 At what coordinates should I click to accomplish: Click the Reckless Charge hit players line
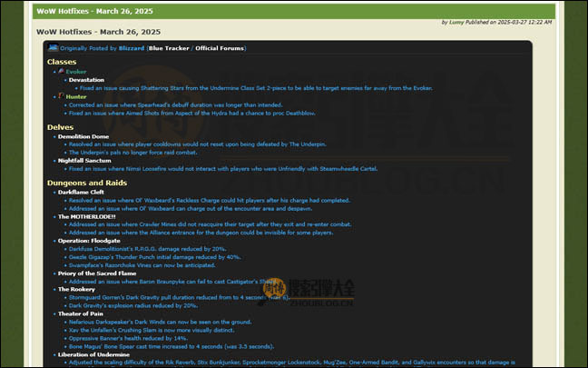click(210, 200)
